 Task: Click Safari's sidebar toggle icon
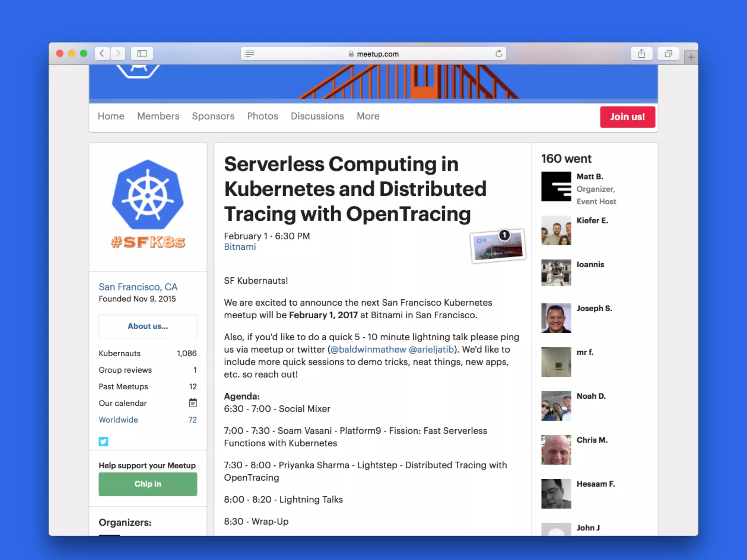point(142,54)
